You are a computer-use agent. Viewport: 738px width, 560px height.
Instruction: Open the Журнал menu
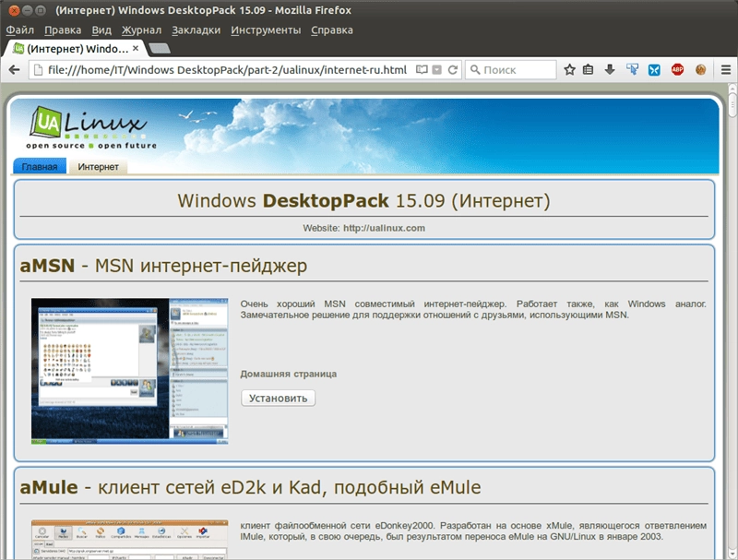[141, 30]
